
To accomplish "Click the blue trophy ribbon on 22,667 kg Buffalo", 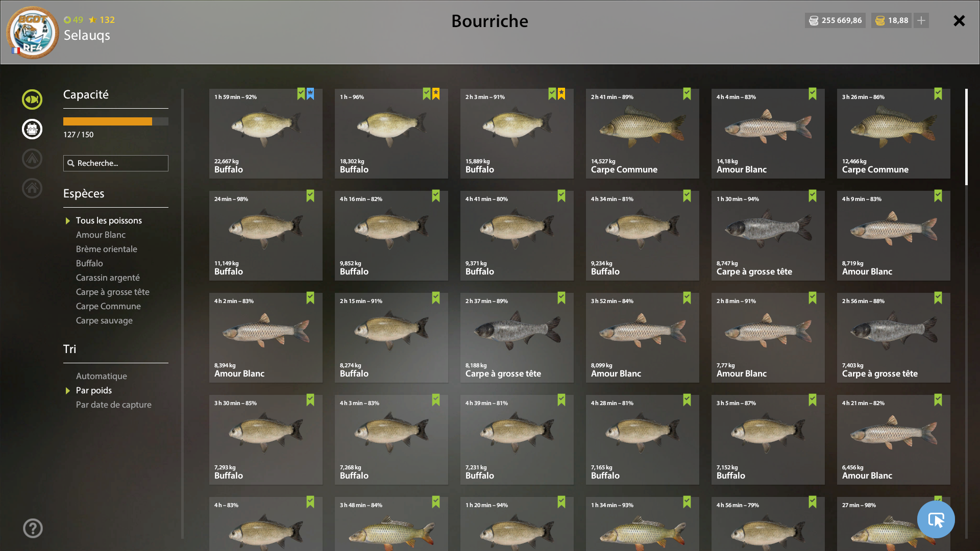I will pyautogui.click(x=310, y=94).
